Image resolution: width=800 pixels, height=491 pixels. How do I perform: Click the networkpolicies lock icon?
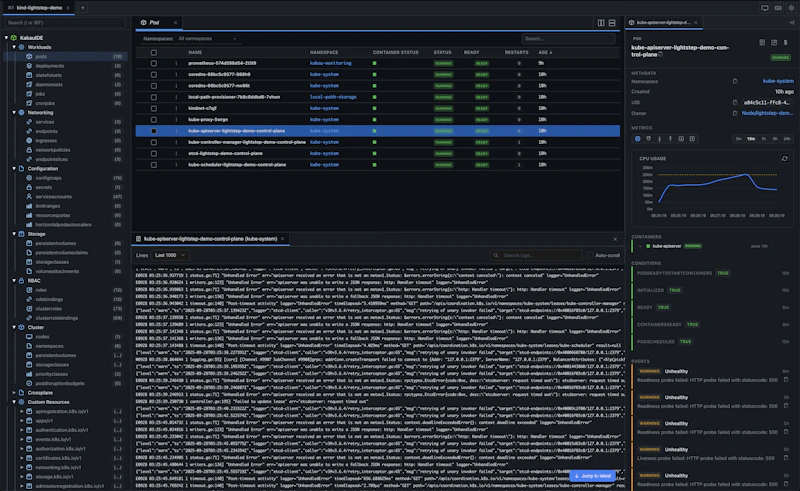point(29,150)
